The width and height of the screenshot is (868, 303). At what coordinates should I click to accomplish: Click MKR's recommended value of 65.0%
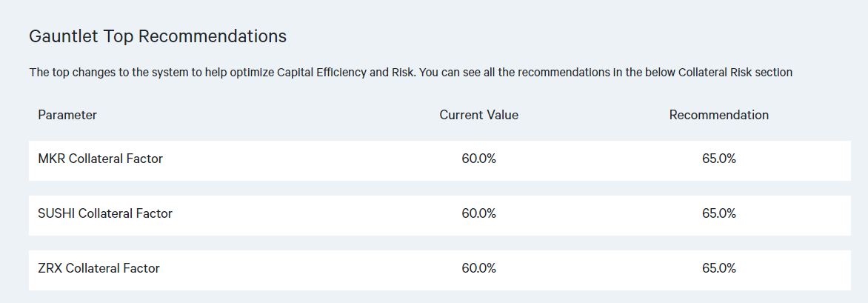pyautogui.click(x=718, y=159)
